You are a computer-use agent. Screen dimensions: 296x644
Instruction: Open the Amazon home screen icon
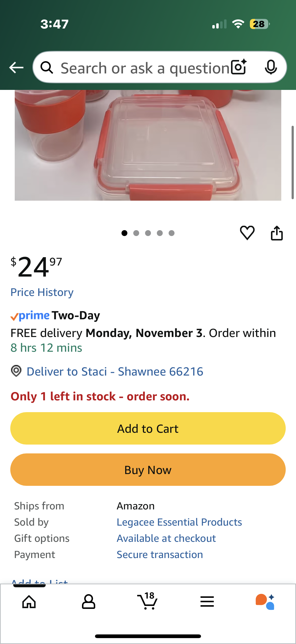click(x=28, y=602)
